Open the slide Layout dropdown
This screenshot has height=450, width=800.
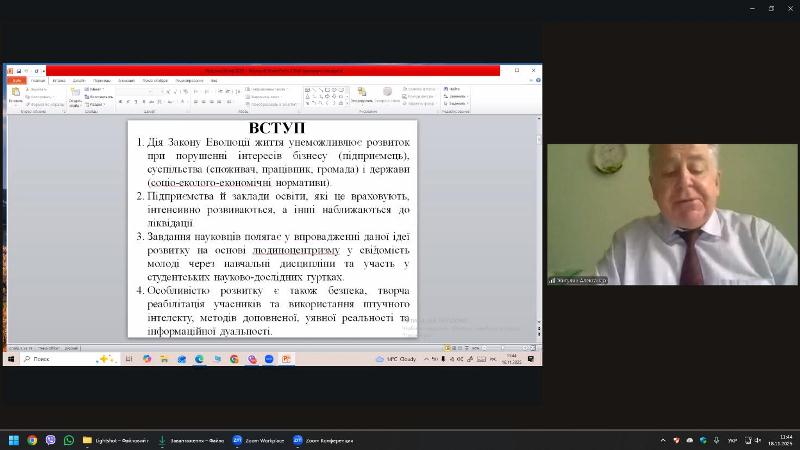(95, 89)
